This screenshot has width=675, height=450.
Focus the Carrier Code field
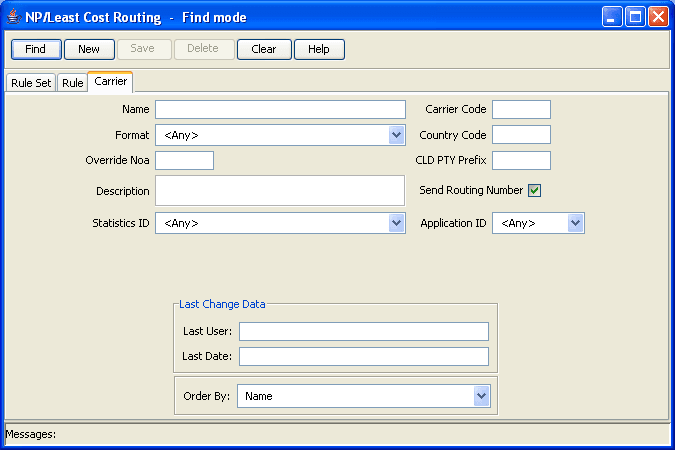click(521, 109)
